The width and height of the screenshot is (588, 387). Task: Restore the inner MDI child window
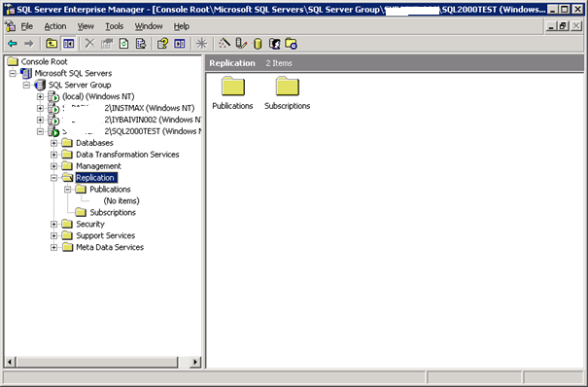(563, 26)
